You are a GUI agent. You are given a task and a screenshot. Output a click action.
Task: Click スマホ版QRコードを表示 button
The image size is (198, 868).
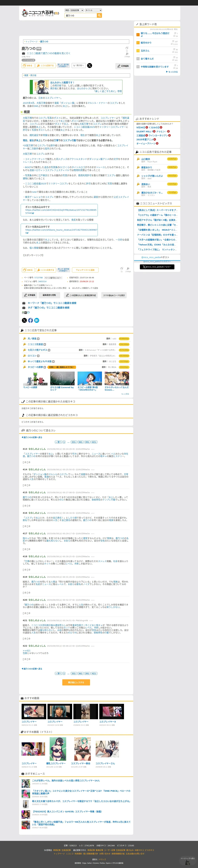pos(114,295)
